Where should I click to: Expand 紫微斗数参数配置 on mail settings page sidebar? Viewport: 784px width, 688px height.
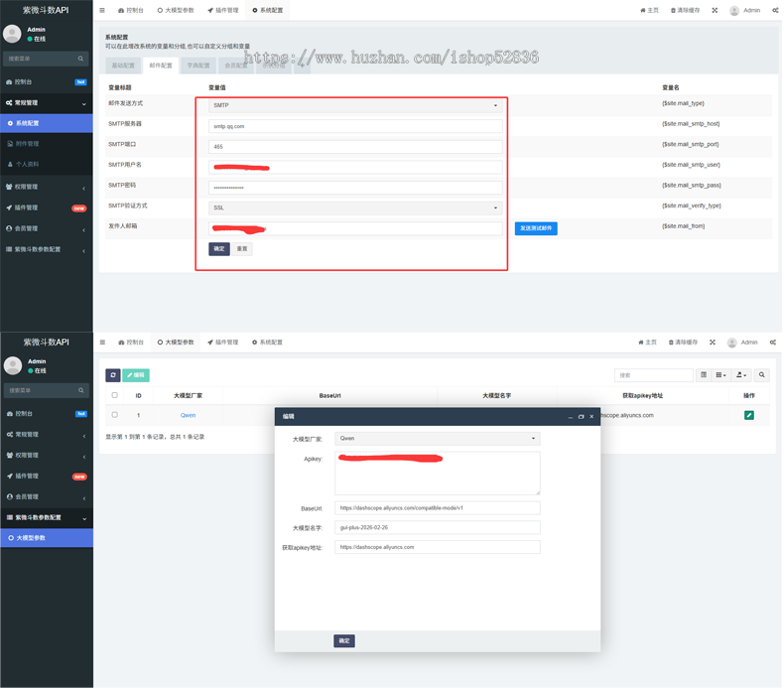pos(47,249)
